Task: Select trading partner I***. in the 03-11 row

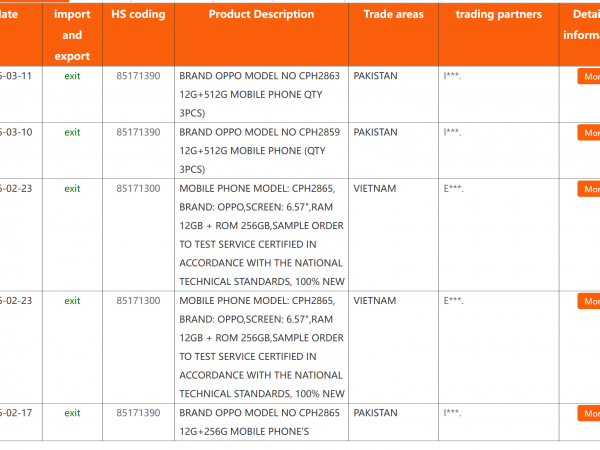Action: tap(453, 76)
